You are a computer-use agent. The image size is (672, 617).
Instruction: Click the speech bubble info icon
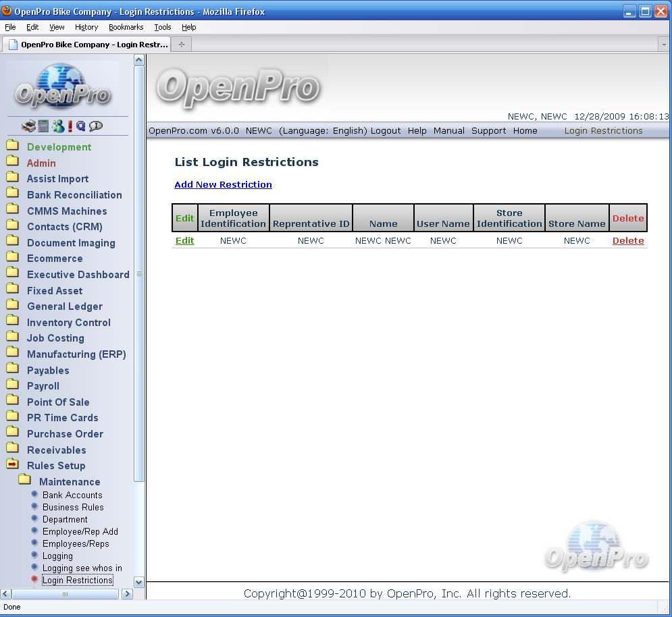tap(95, 126)
